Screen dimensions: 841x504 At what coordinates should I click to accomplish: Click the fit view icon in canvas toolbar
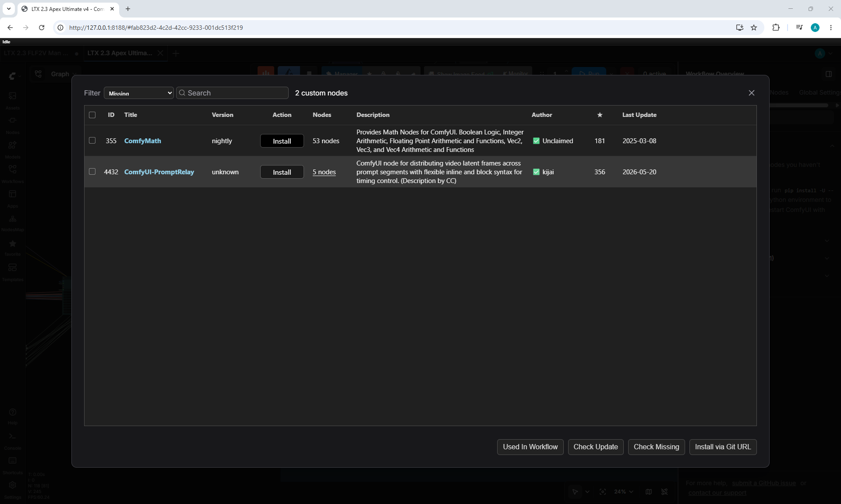point(603,492)
